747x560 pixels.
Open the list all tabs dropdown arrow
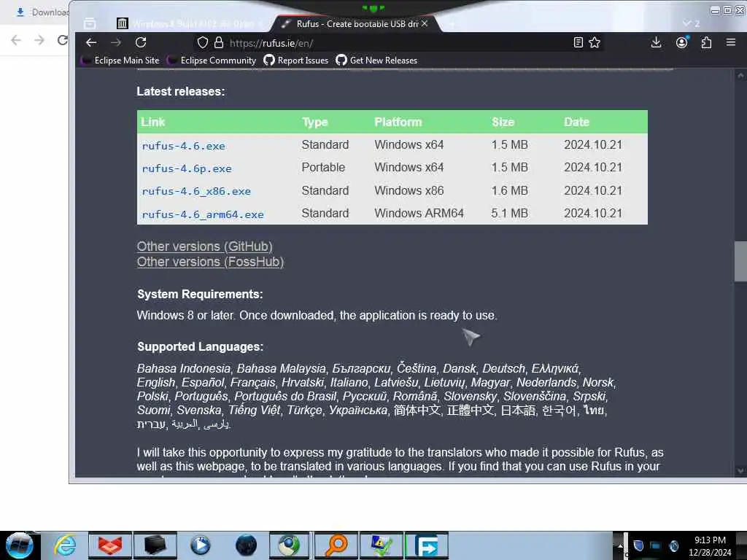686,23
